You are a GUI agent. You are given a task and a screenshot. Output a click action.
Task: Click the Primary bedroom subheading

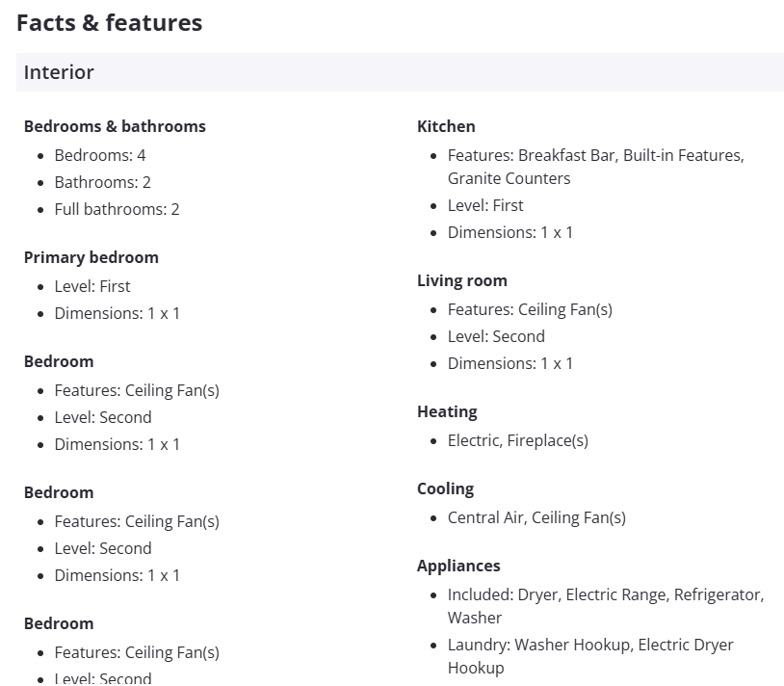(x=91, y=257)
